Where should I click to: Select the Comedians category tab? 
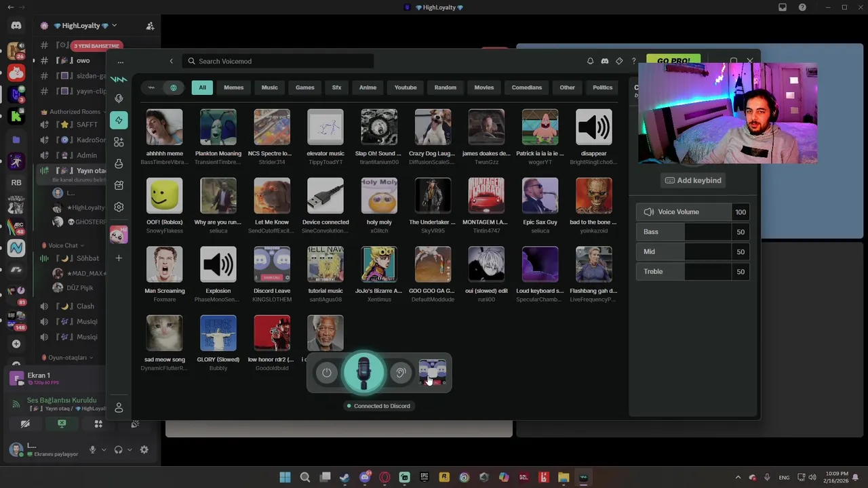527,87
